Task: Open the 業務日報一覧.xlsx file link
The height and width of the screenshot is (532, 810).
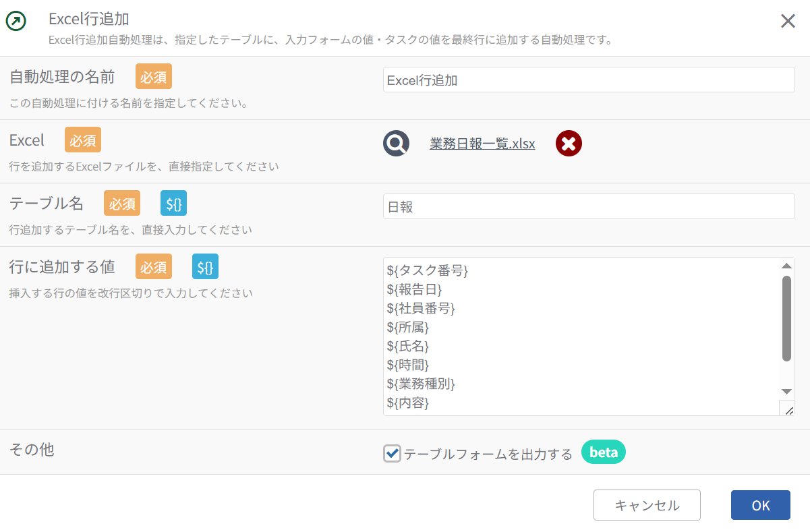Action: (x=482, y=144)
